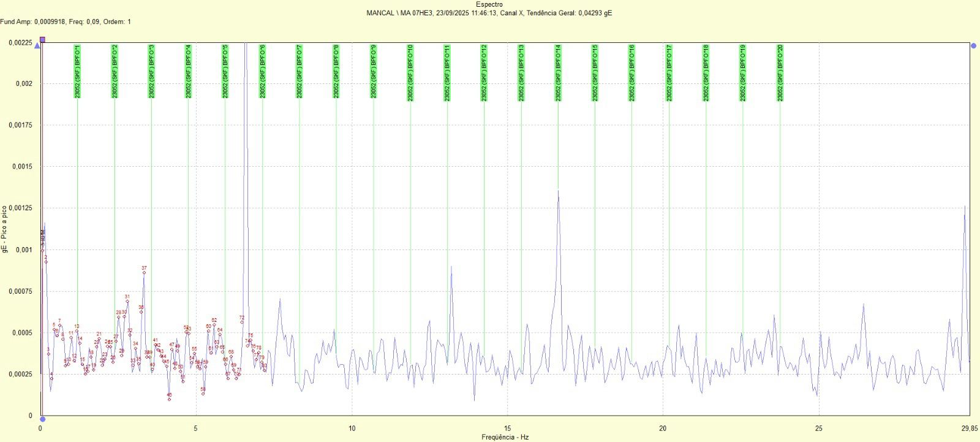Click the red peak marker numbered 62
This screenshot has width=980, height=442.
point(214,325)
